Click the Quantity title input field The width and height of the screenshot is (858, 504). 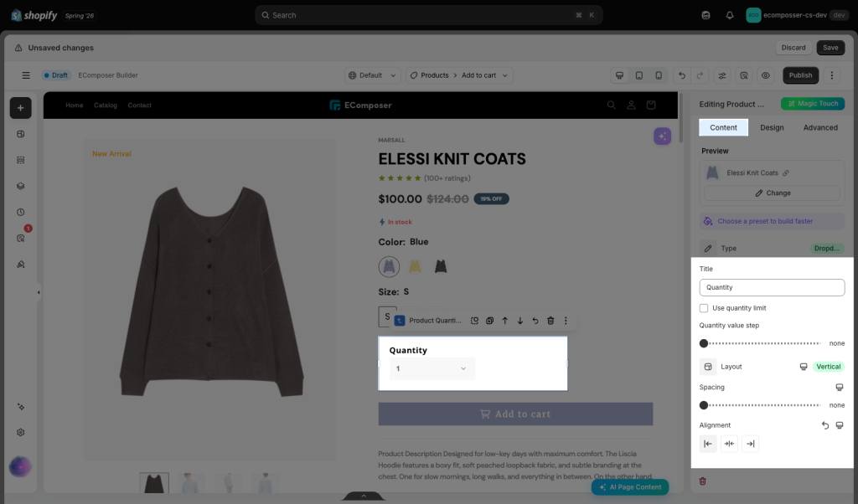pyautogui.click(x=772, y=287)
